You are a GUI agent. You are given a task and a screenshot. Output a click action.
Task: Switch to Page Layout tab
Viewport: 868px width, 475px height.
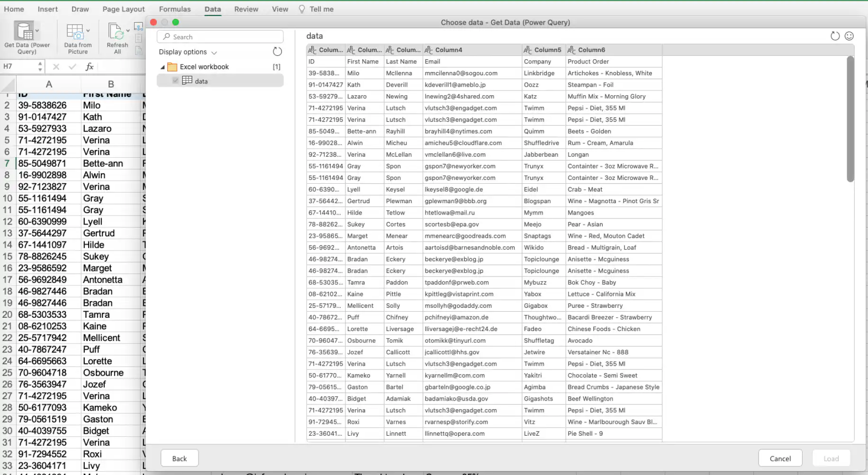tap(124, 9)
